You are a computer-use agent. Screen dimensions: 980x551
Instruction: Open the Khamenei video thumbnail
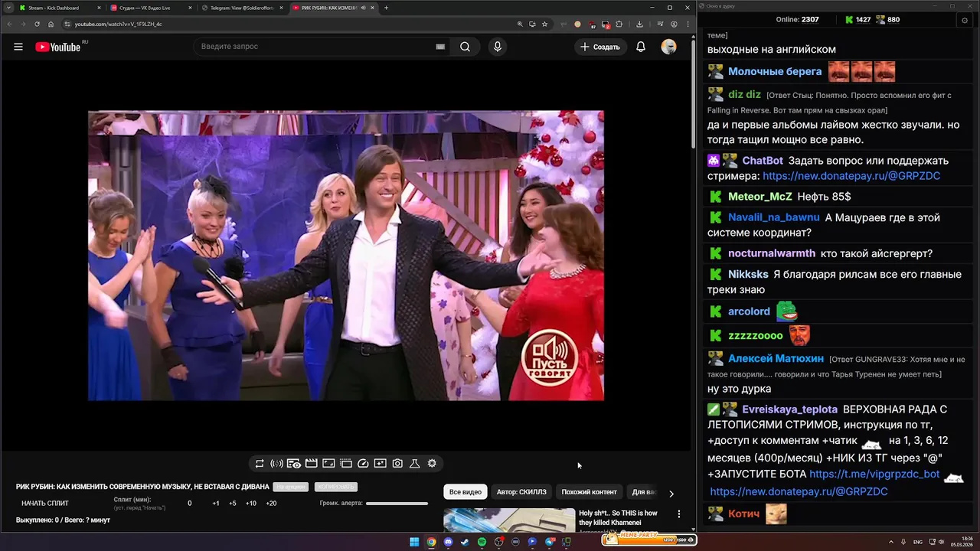coord(509,520)
